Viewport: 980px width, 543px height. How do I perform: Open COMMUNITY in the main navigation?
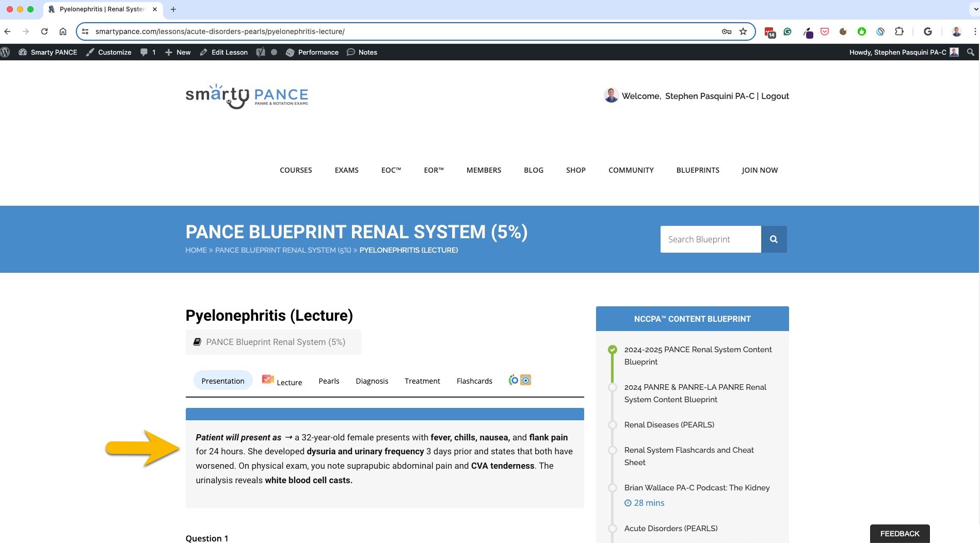pos(631,170)
